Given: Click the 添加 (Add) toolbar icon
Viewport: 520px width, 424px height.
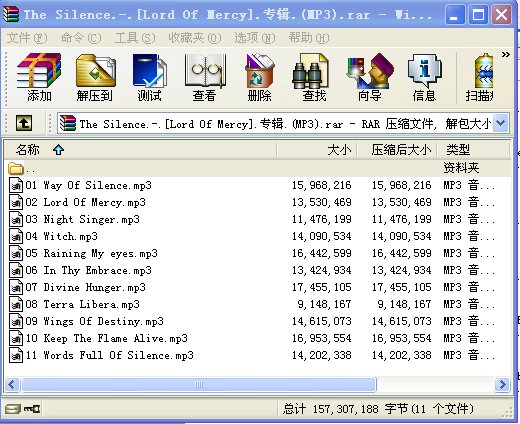Looking at the screenshot, I should pyautogui.click(x=39, y=77).
